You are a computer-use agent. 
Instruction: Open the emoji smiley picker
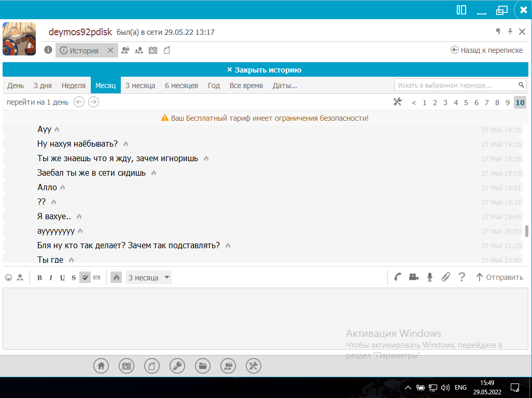pos(8,277)
